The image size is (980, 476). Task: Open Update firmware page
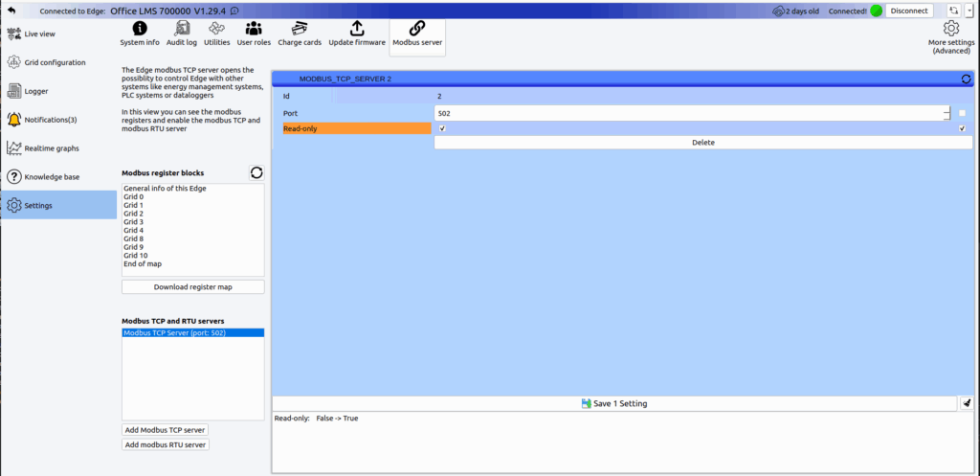[x=357, y=34]
